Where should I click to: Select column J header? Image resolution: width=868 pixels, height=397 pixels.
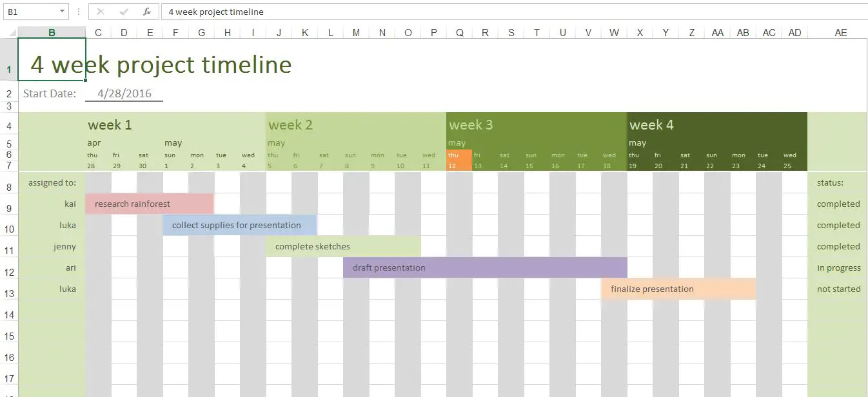279,32
